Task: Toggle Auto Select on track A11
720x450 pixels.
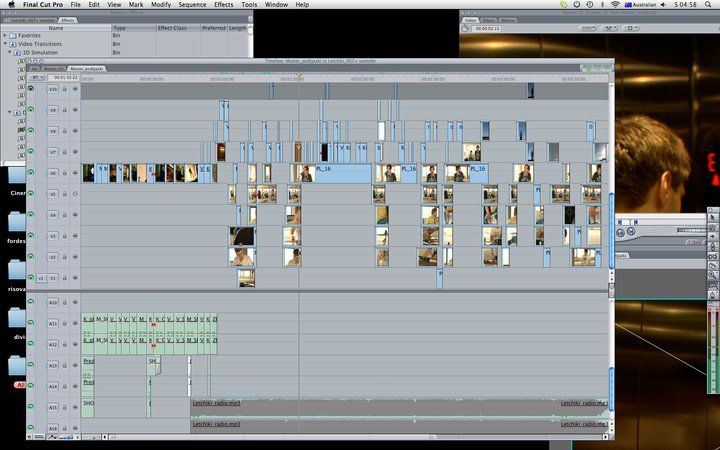Action: (x=75, y=323)
